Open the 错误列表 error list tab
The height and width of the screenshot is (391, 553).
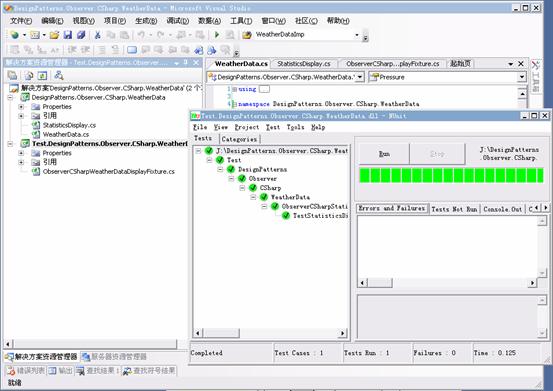(x=25, y=371)
